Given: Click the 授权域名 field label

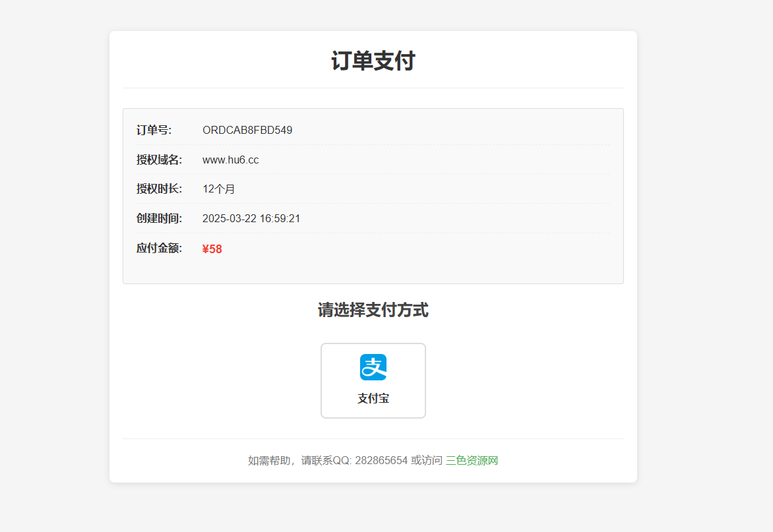Looking at the screenshot, I should 159,160.
